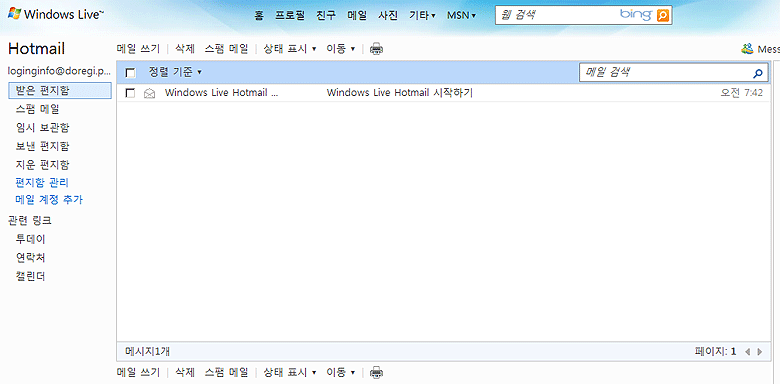Screen dimensions: 780x384
Task: Select 스팸 메일 folder in sidebar
Action: point(38,109)
